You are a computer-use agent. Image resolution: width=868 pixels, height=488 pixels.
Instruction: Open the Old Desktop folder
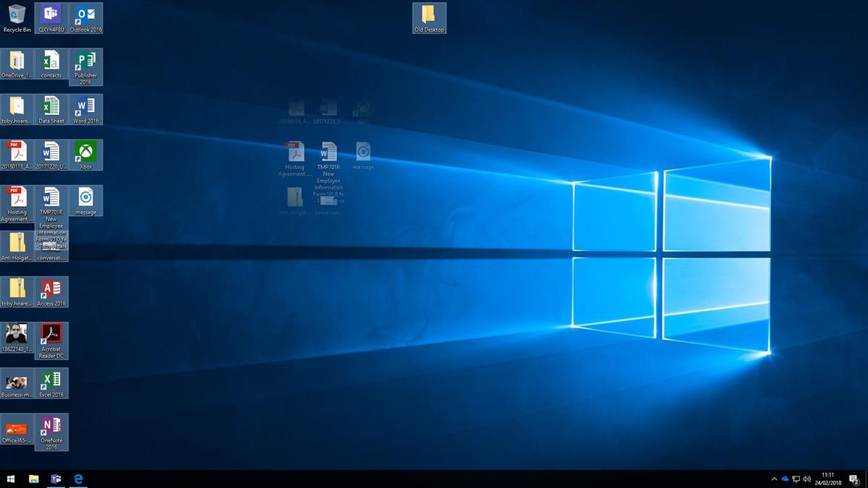pos(428,14)
